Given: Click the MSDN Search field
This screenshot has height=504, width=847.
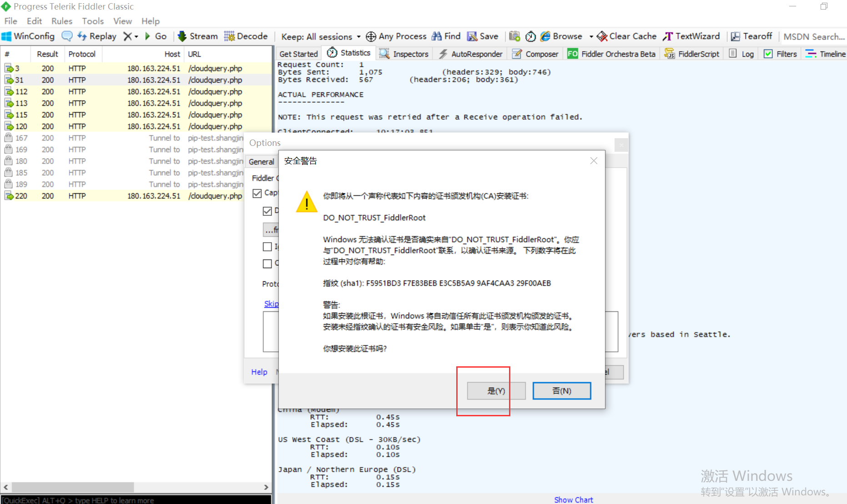Looking at the screenshot, I should 814,37.
